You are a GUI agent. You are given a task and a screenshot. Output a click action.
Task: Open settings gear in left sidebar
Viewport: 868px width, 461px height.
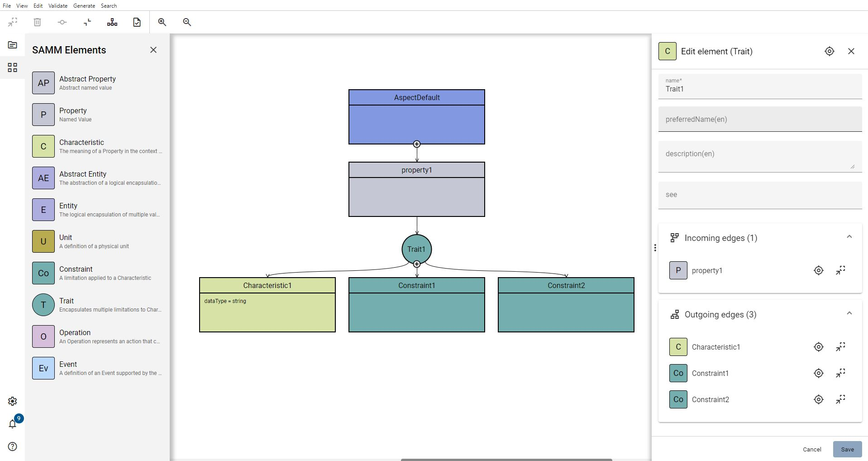[x=13, y=401]
